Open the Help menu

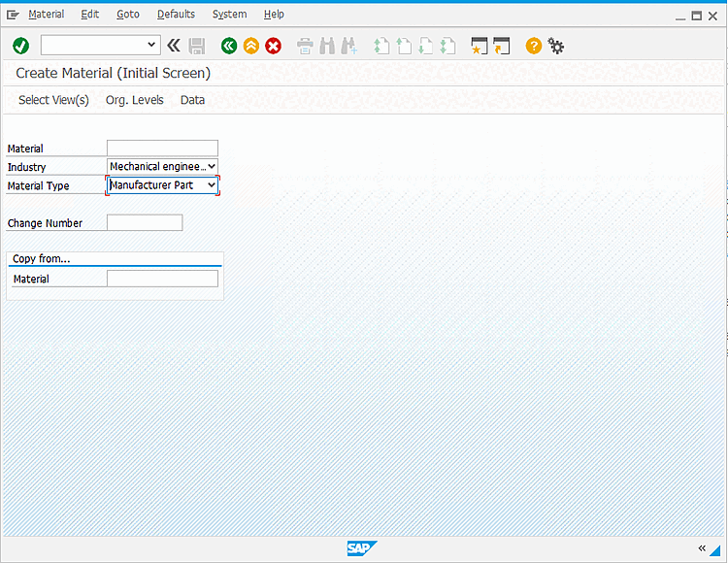coord(274,15)
